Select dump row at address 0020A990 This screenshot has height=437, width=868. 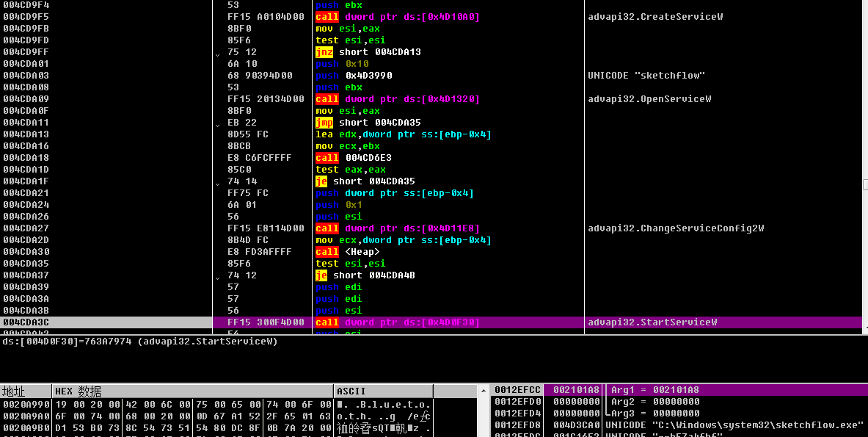(x=26, y=405)
